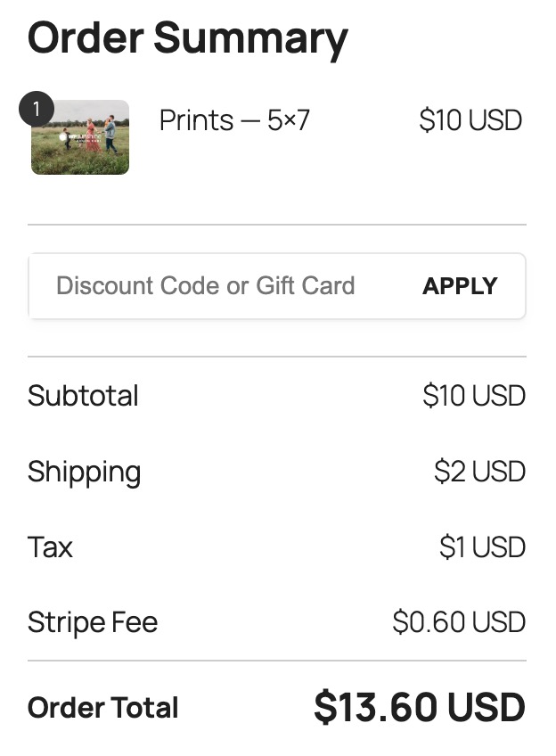556x756 pixels.
Task: Click the APPLY discount button
Action: (x=460, y=286)
